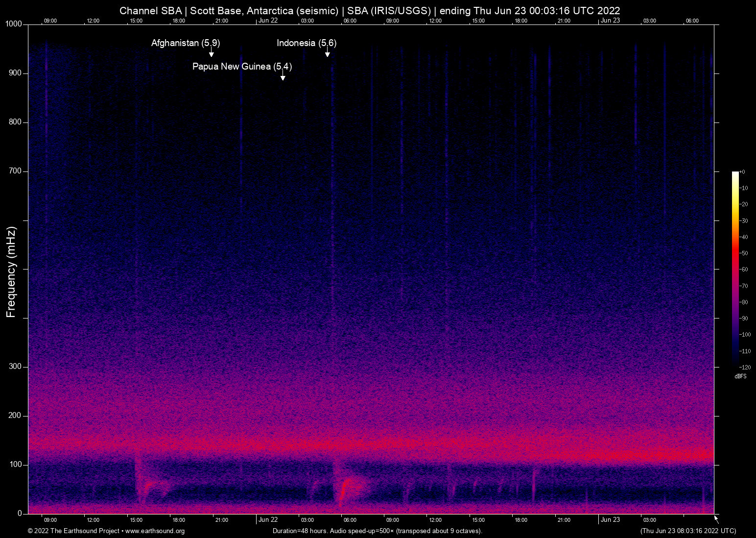Screen dimensions: 756x538
Task: Click the Jun 23 label on the bottom time axis
Action: [610, 520]
